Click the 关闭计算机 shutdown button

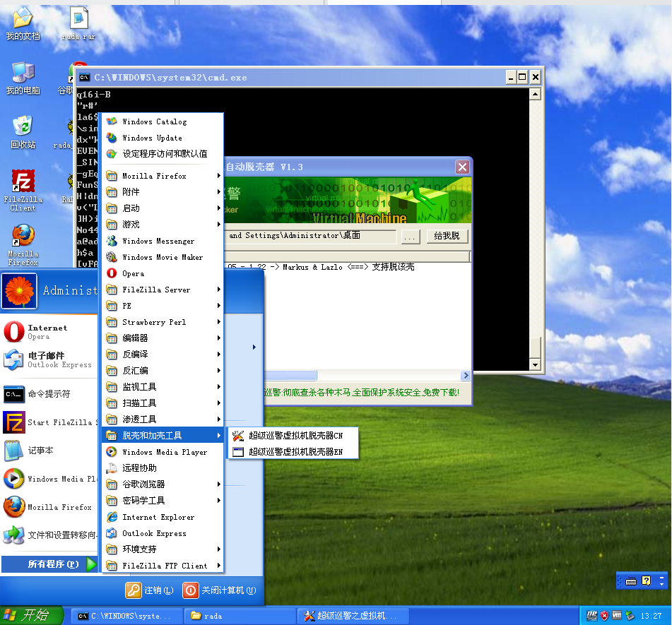pos(220,590)
